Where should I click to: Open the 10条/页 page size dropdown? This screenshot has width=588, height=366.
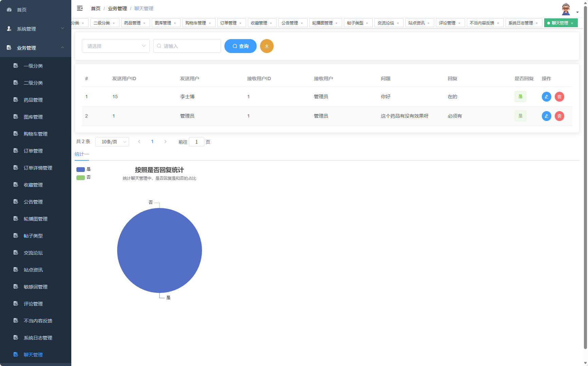point(112,142)
